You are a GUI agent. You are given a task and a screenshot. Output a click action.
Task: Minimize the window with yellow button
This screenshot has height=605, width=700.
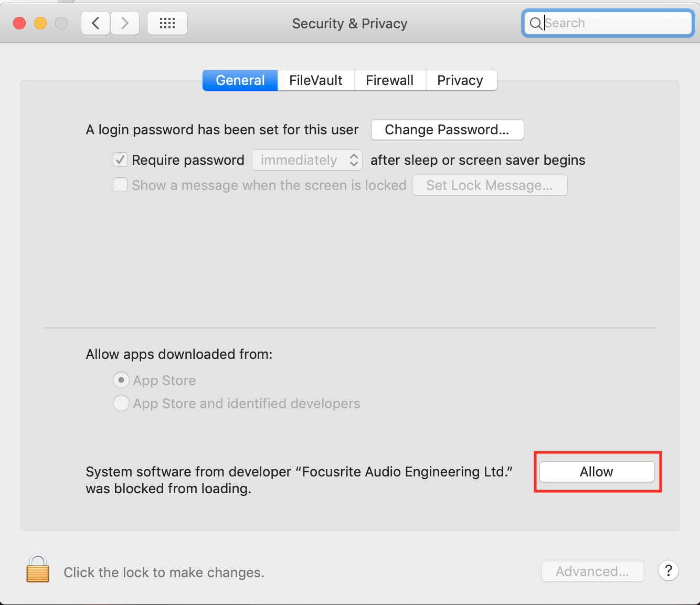point(40,23)
